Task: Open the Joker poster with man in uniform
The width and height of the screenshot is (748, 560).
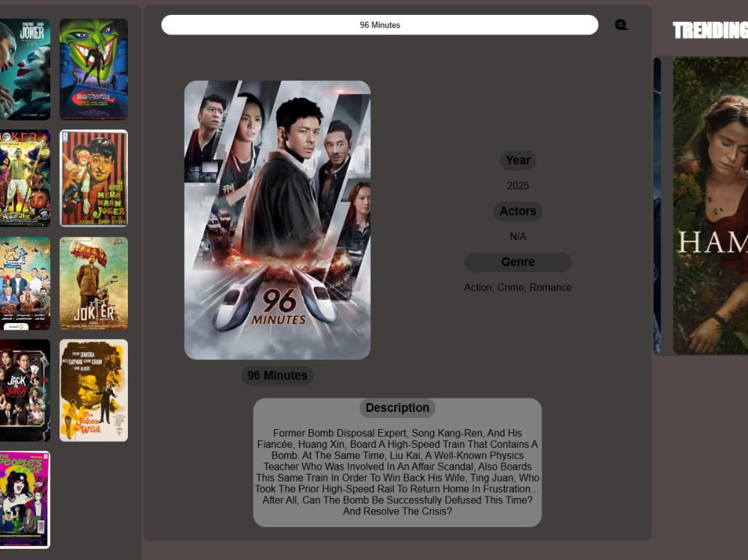Action: pyautogui.click(x=93, y=283)
